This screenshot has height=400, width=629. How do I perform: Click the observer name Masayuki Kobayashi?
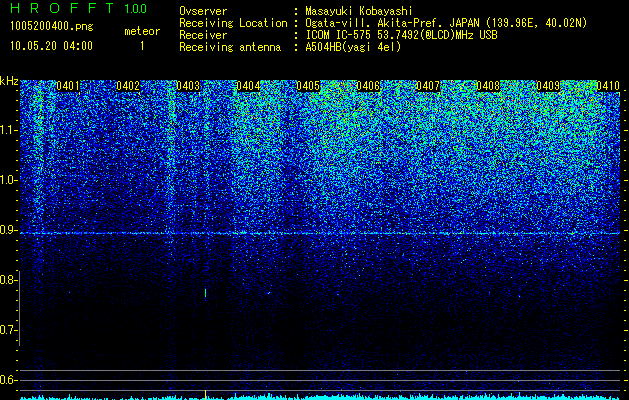(x=358, y=12)
